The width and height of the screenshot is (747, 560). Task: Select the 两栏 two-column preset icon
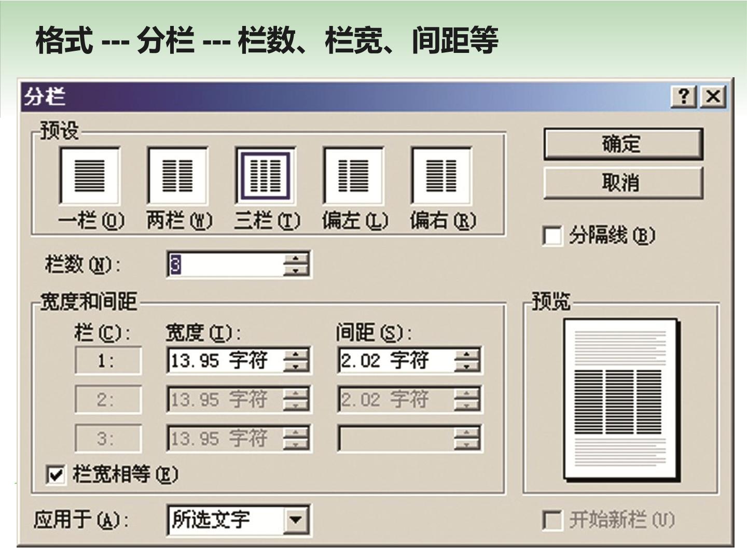coord(177,175)
